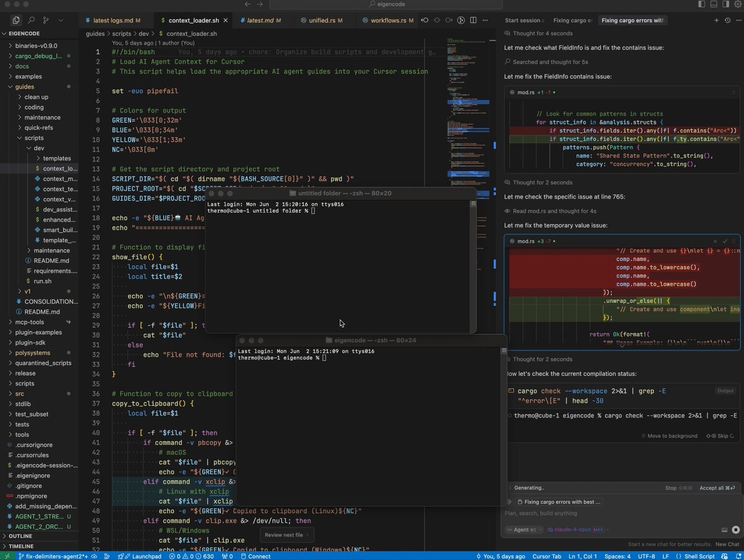
Task: Split the editor with split icon
Action: tap(472, 20)
